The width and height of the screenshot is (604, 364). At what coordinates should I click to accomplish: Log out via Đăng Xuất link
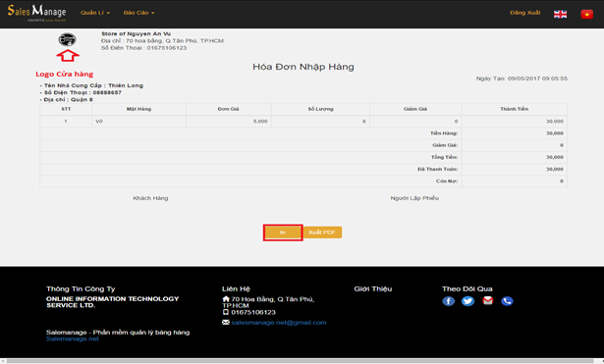(525, 13)
